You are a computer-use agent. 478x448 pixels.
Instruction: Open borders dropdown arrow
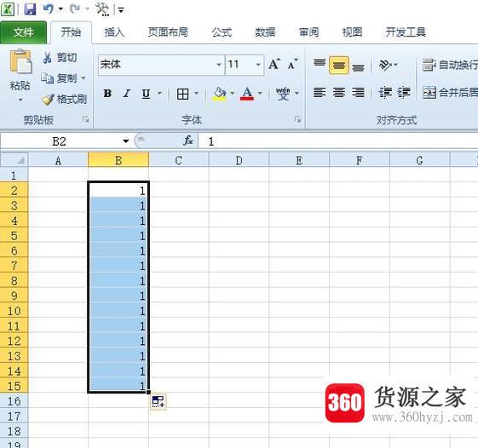point(196,93)
